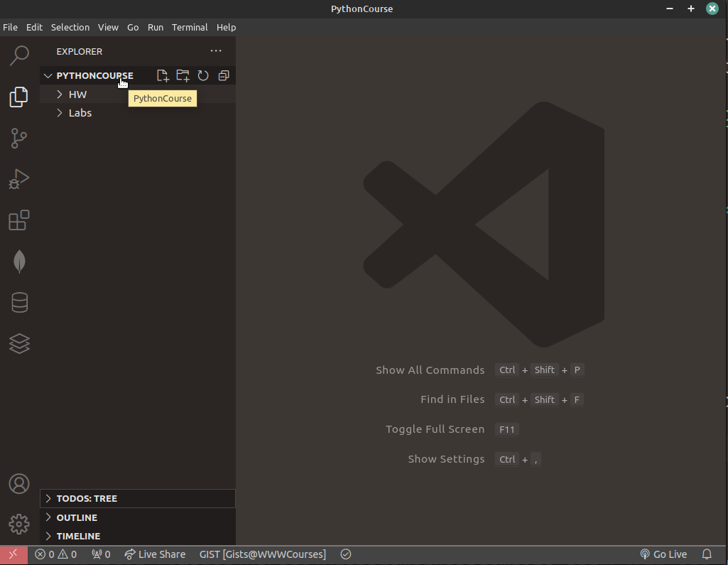728x565 pixels.
Task: Click the checkmark status bar icon
Action: [346, 554]
